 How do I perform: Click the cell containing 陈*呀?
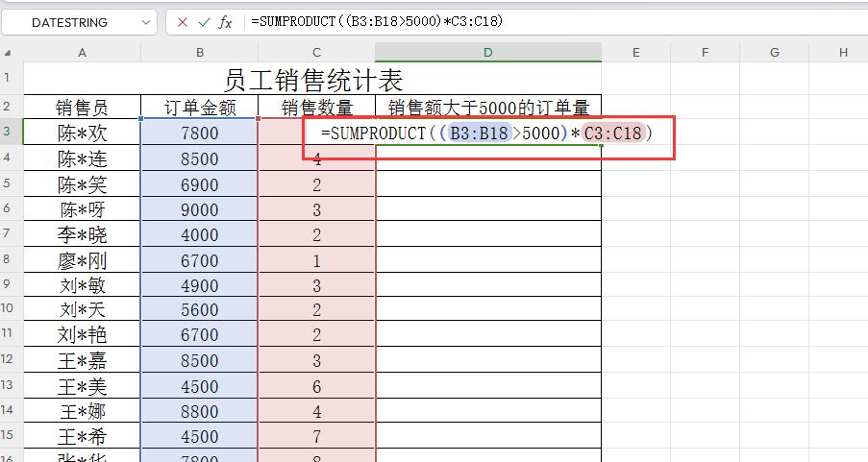click(82, 209)
